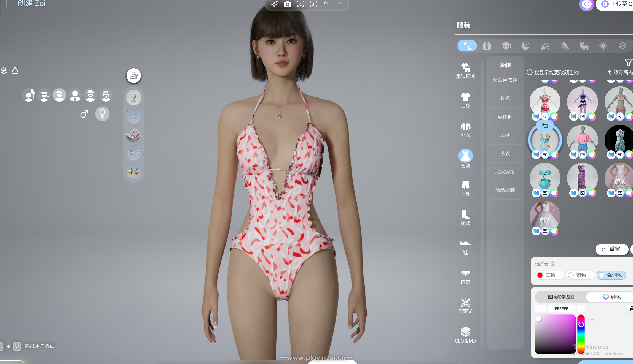Select the female gender icon
Image resolution: width=633 pixels, height=364 pixels.
[102, 114]
